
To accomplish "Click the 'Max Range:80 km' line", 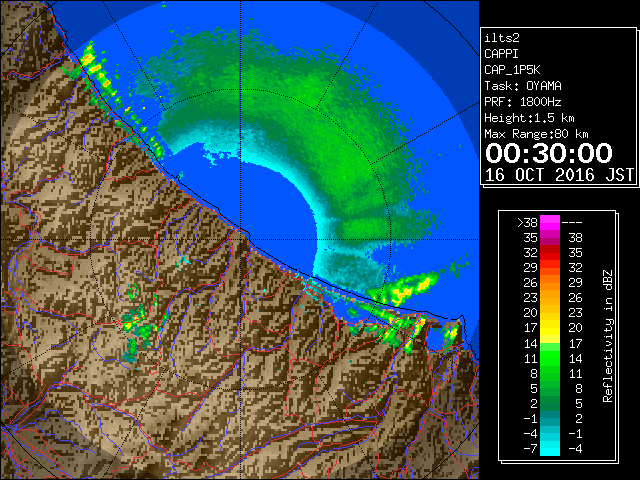I will [536, 134].
